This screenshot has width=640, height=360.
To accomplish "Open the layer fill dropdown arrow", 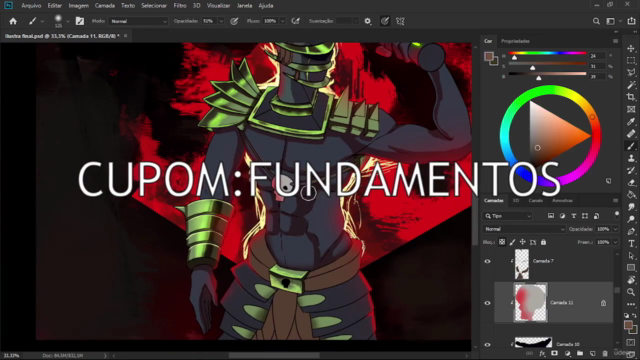I will pos(615,242).
